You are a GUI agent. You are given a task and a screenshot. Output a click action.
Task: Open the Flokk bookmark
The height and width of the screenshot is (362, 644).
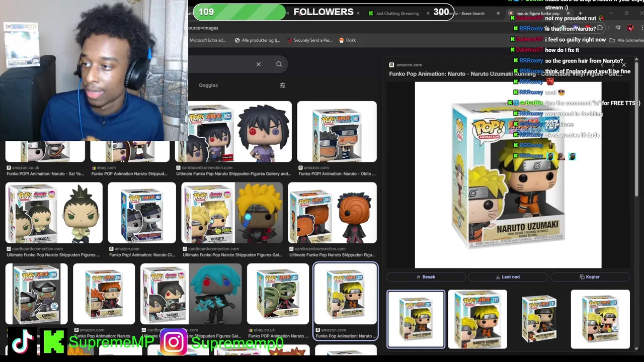pos(347,40)
